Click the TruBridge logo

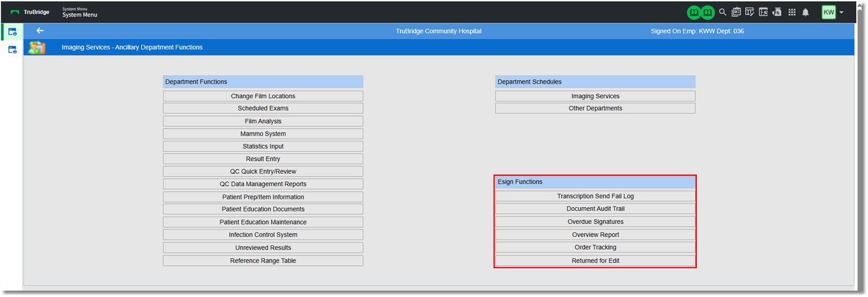point(31,12)
